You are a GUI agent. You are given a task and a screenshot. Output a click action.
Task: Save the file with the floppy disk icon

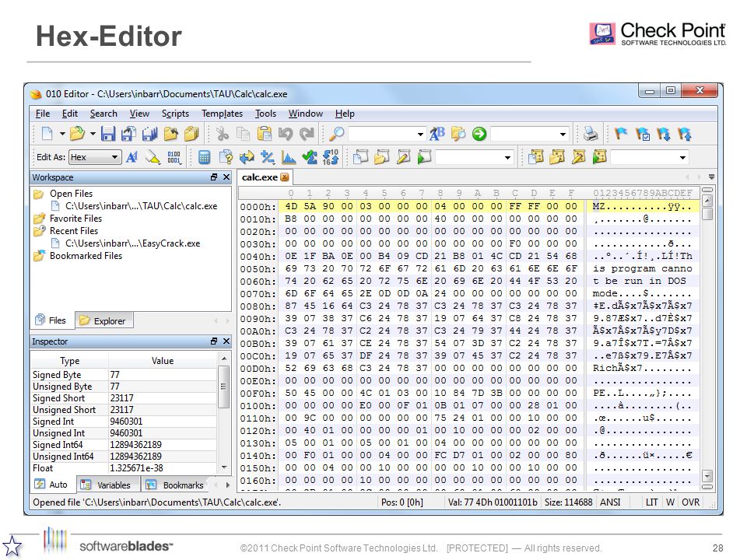[108, 134]
